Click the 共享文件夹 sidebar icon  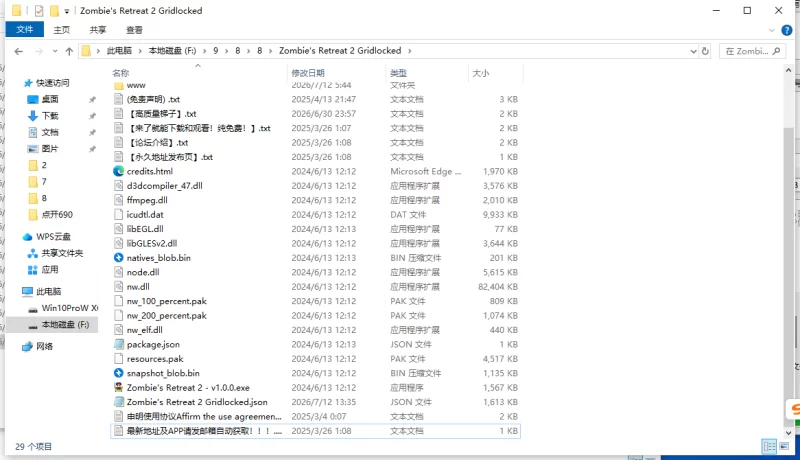point(33,253)
